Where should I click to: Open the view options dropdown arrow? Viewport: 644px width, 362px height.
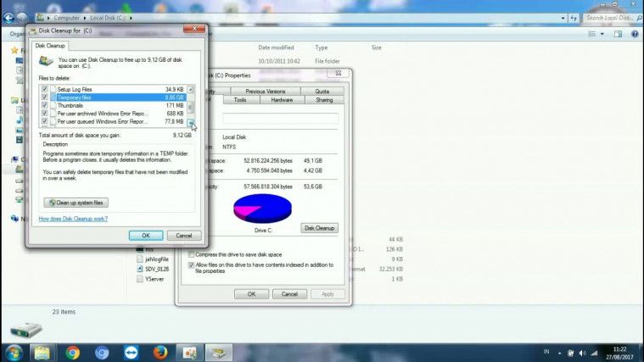[602, 34]
